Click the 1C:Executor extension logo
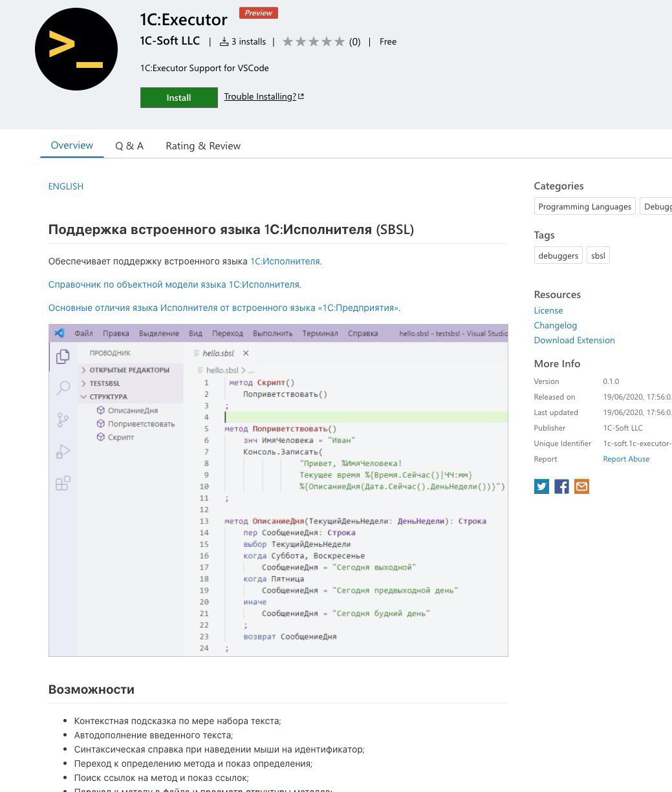This screenshot has width=672, height=792. click(76, 49)
